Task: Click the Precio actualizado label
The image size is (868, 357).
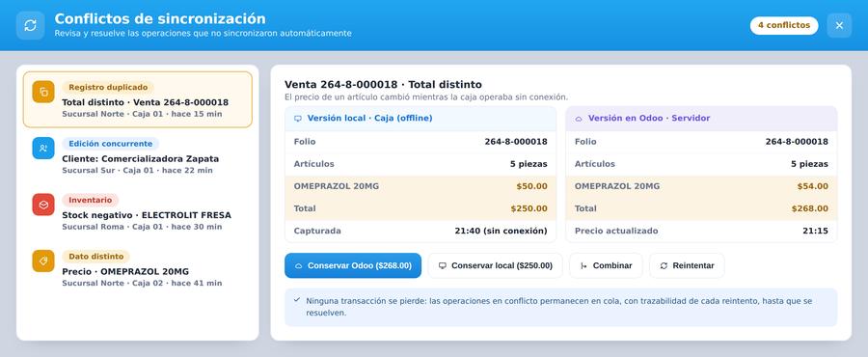Action: pos(616,231)
